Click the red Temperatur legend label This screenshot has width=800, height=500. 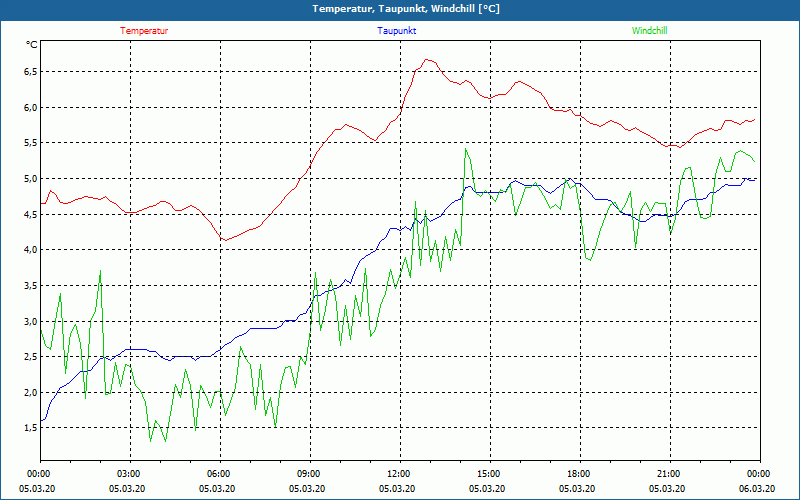click(x=144, y=31)
